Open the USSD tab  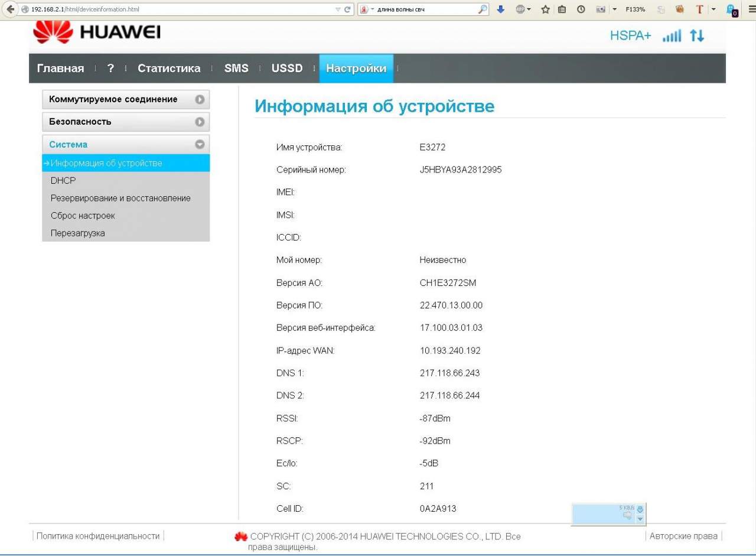pos(287,69)
